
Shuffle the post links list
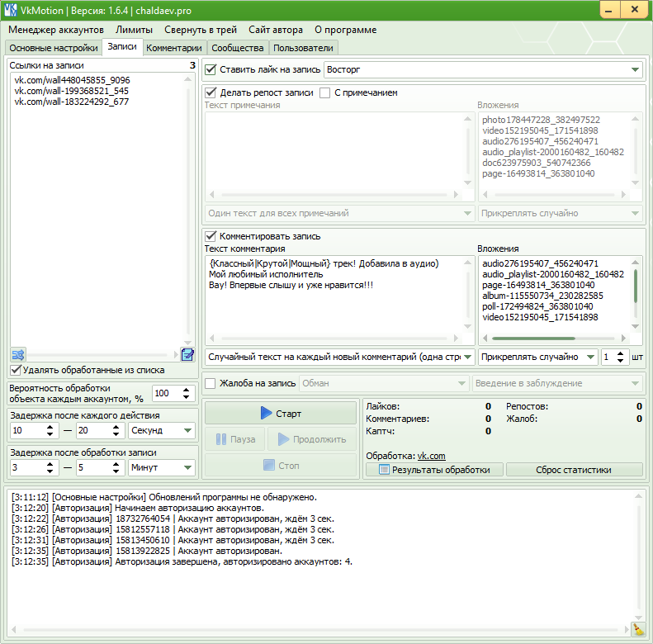[18, 354]
